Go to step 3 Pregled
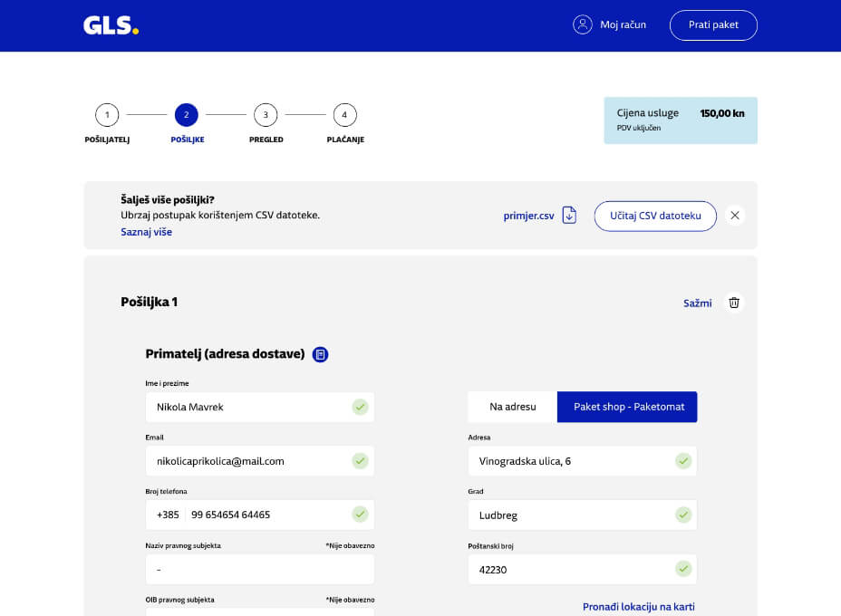The height and width of the screenshot is (616, 841). click(x=266, y=115)
